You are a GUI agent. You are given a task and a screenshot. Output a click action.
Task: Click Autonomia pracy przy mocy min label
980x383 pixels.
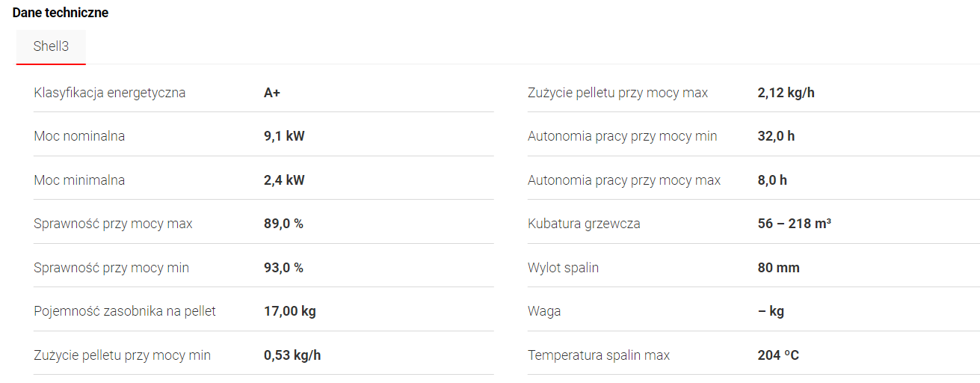pyautogui.click(x=622, y=136)
